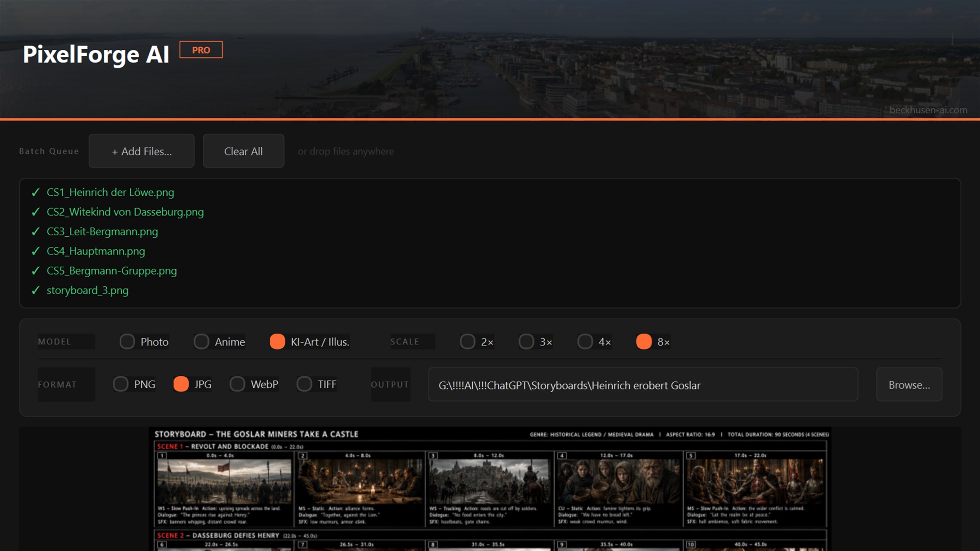Click the output path input field

(643, 385)
